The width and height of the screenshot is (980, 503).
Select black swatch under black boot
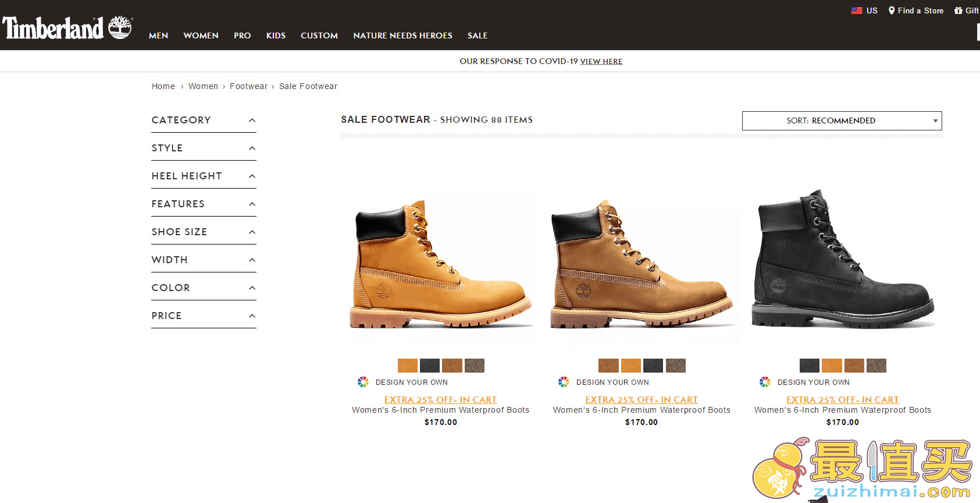[x=810, y=366]
